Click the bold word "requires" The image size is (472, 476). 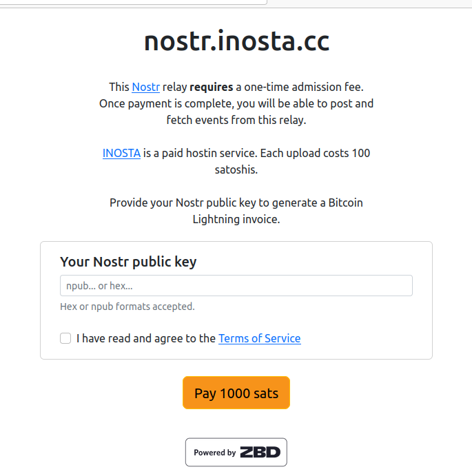(x=211, y=87)
